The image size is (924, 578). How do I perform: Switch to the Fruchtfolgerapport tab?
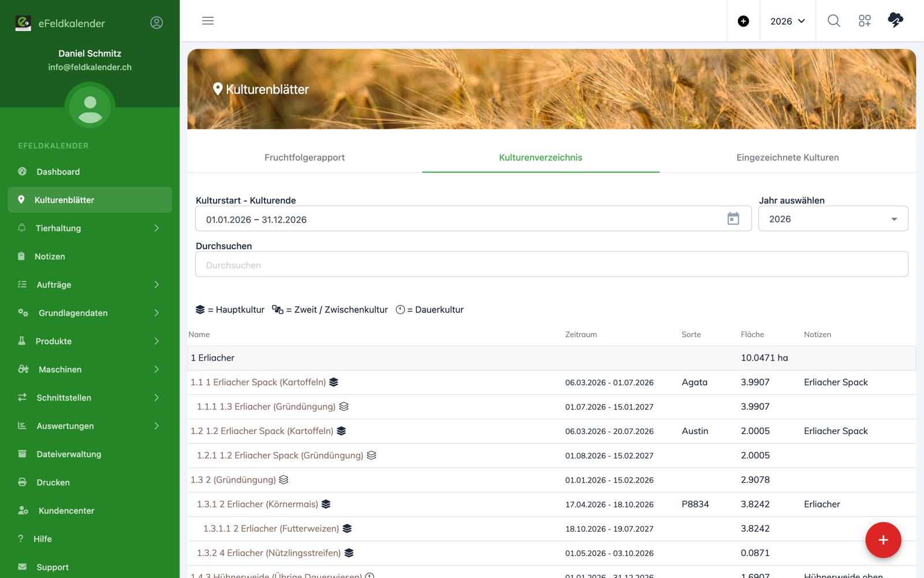(x=304, y=157)
